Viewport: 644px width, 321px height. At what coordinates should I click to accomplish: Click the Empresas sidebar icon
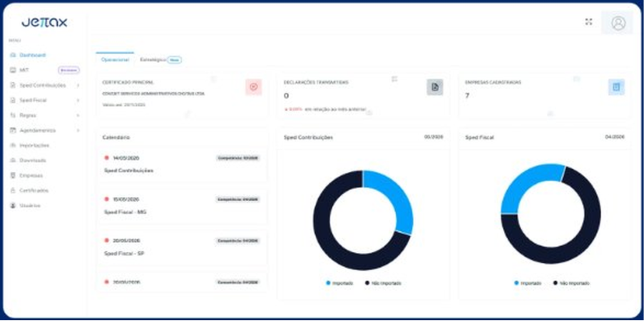(13, 175)
